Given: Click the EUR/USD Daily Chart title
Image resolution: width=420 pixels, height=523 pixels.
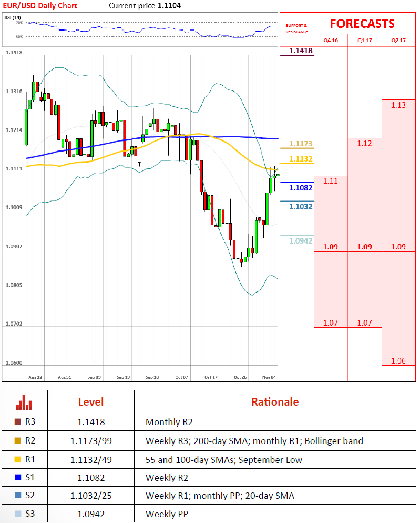Looking at the screenshot, I should click(x=40, y=6).
